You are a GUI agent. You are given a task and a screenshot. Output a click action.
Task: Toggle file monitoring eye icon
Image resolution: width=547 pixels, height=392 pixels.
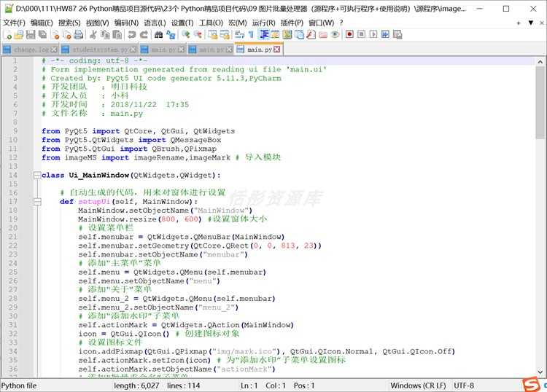335,34
